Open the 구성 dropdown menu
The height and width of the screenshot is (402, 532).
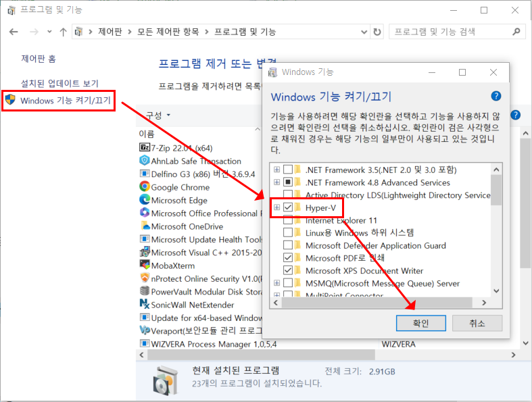158,116
